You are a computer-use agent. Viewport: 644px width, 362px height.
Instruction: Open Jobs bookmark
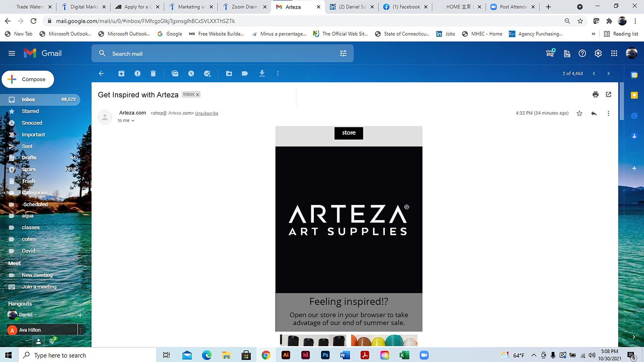446,34
